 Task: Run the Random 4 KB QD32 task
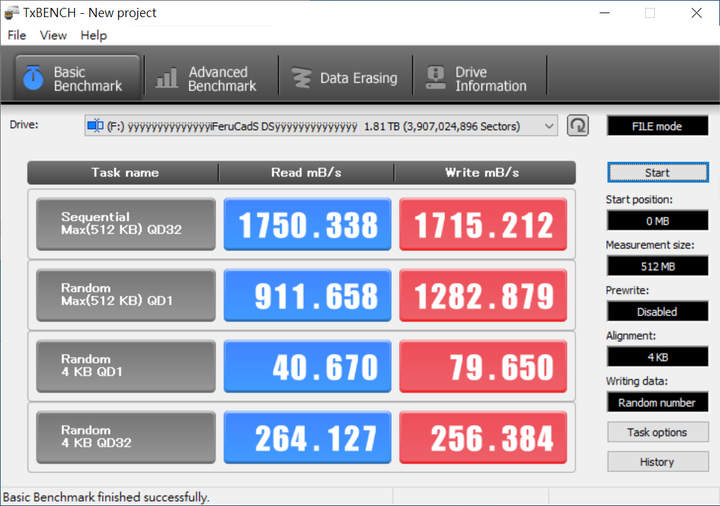pos(126,437)
